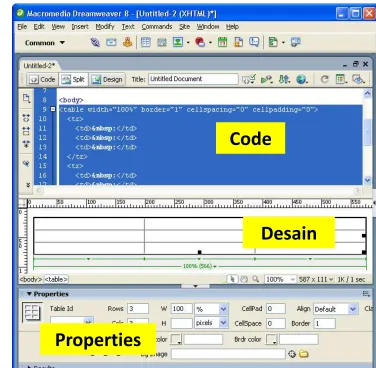The image size is (376, 368).
Task: Click the Collapse Full Tag icon
Action: [26, 118]
